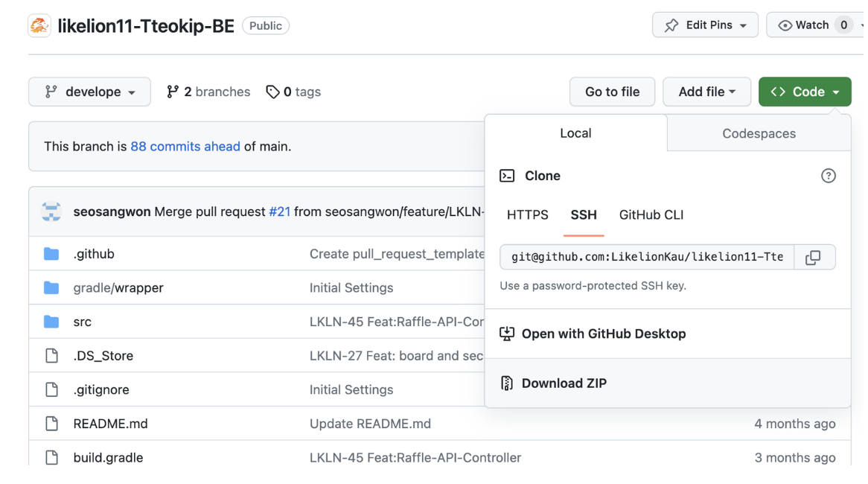Image resolution: width=868 pixels, height=484 pixels.
Task: Expand the Add file dropdown
Action: [x=707, y=92]
